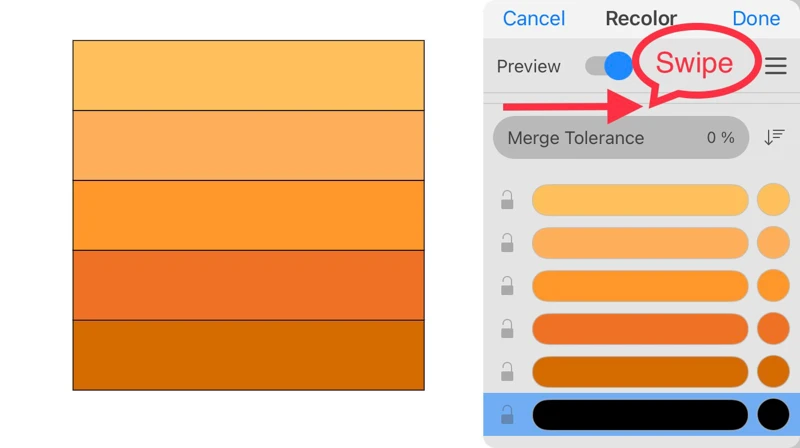Open the hamburger menu icon
The height and width of the screenshot is (448, 800).
tap(776, 66)
